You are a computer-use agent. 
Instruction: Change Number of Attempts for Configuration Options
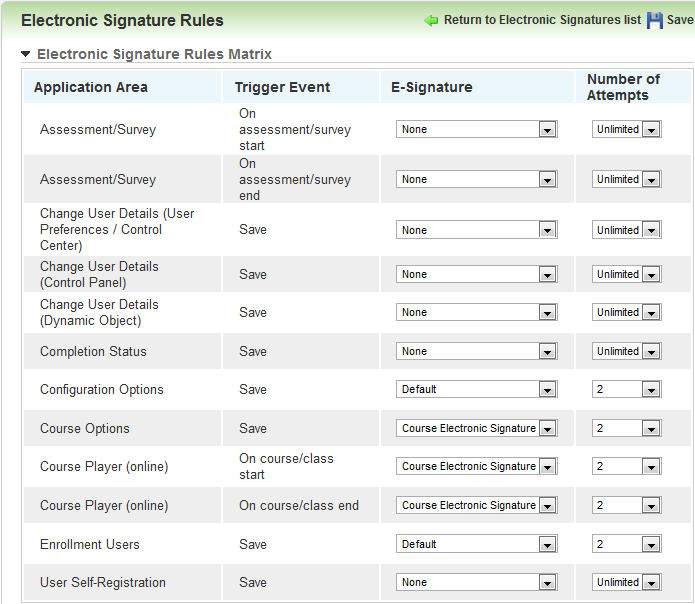[626, 389]
